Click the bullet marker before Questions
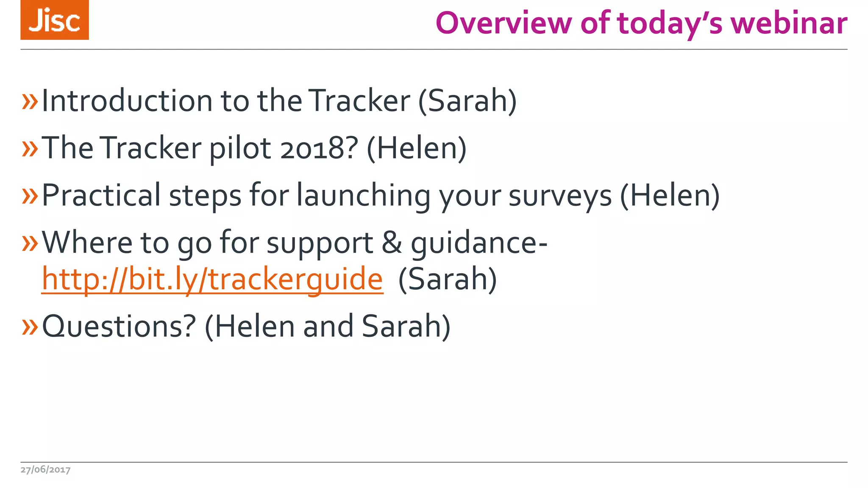The image size is (868, 488). (30, 327)
